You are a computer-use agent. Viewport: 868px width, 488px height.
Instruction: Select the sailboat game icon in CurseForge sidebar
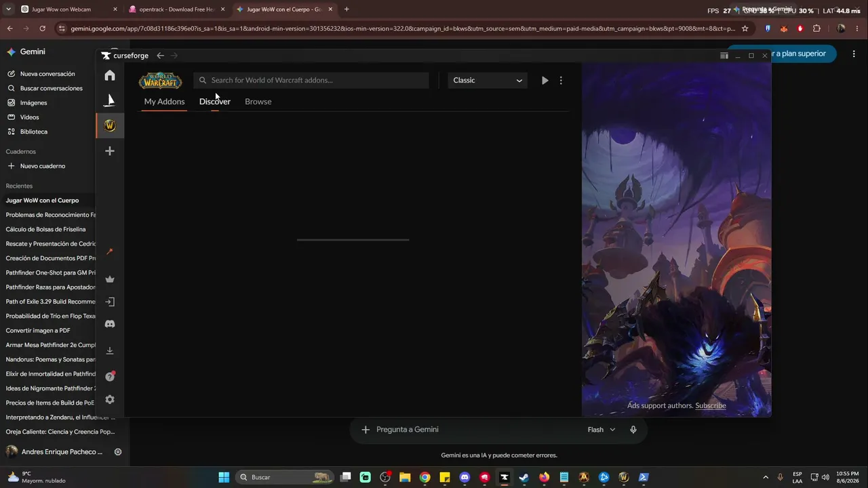point(110,100)
